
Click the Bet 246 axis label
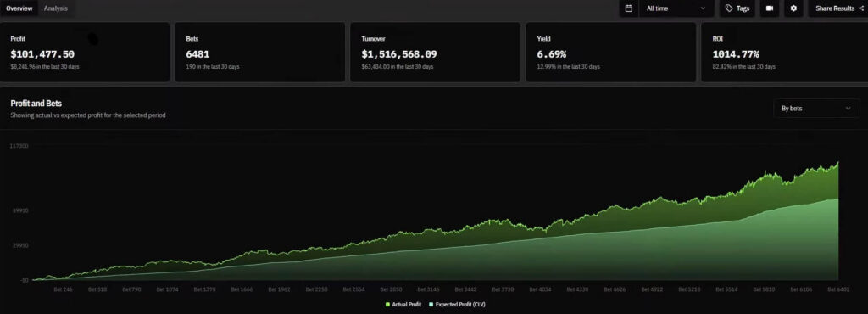[63, 289]
